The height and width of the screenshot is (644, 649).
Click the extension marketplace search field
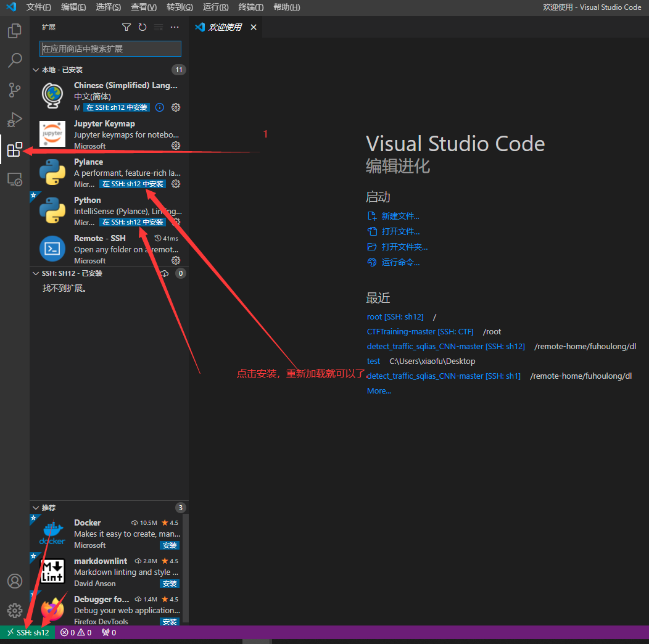(109, 49)
